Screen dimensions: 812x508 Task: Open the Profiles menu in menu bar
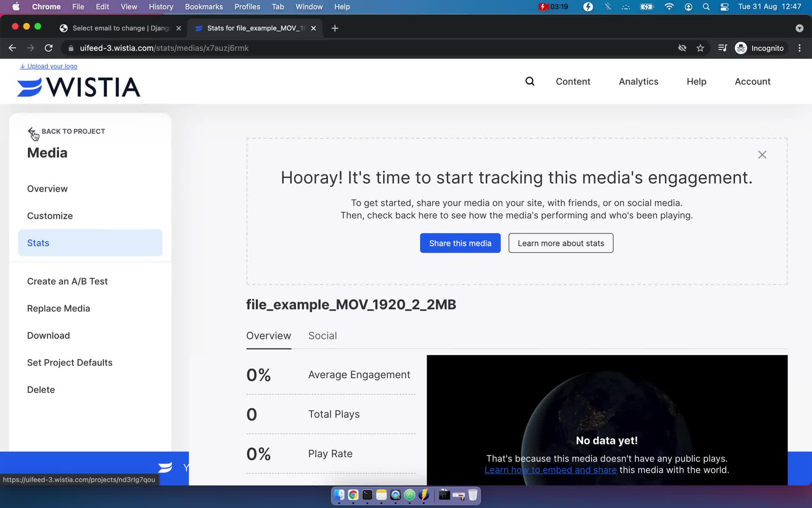point(247,6)
